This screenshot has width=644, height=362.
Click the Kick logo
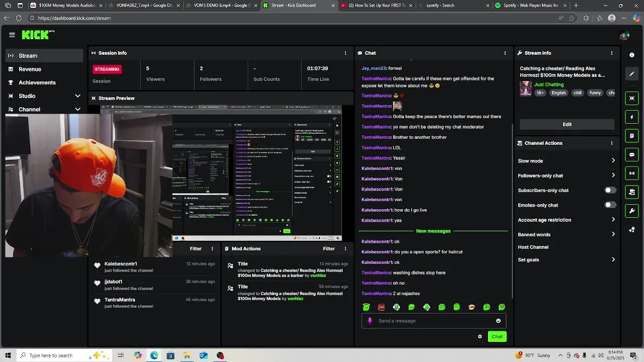tap(38, 35)
